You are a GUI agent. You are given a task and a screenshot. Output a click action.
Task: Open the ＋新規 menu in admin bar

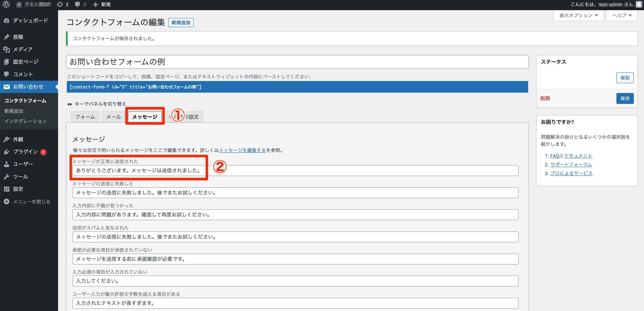pos(102,4)
